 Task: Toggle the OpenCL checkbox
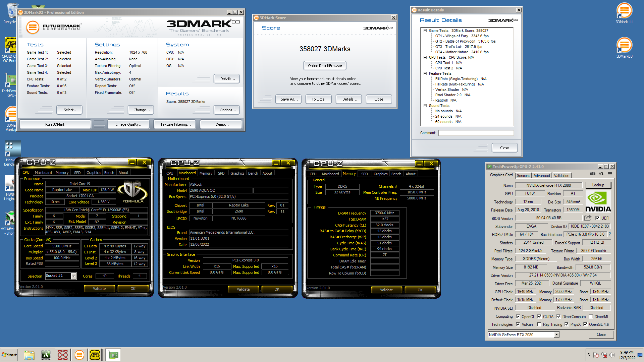518,316
